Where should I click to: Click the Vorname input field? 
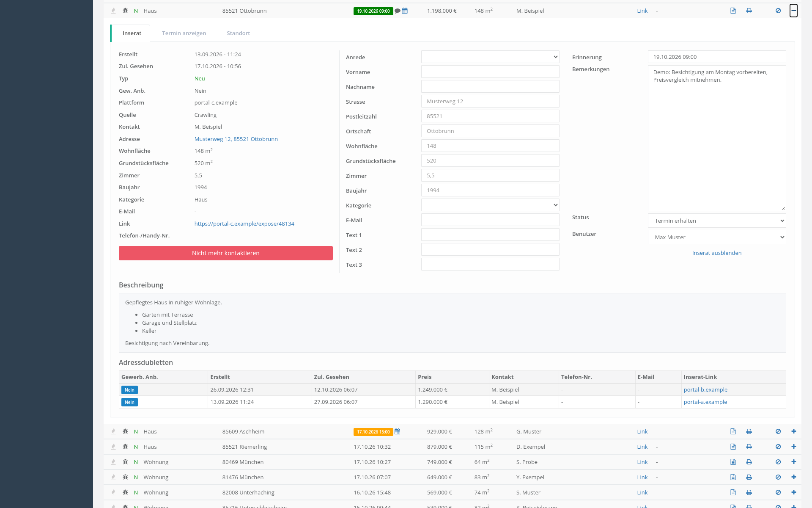point(490,72)
